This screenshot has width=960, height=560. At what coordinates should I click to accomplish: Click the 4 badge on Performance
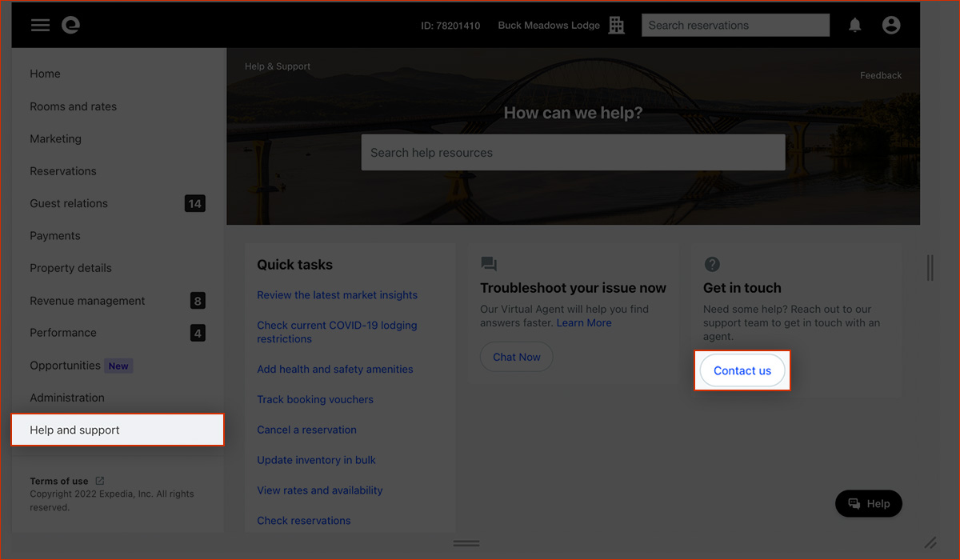click(x=198, y=333)
